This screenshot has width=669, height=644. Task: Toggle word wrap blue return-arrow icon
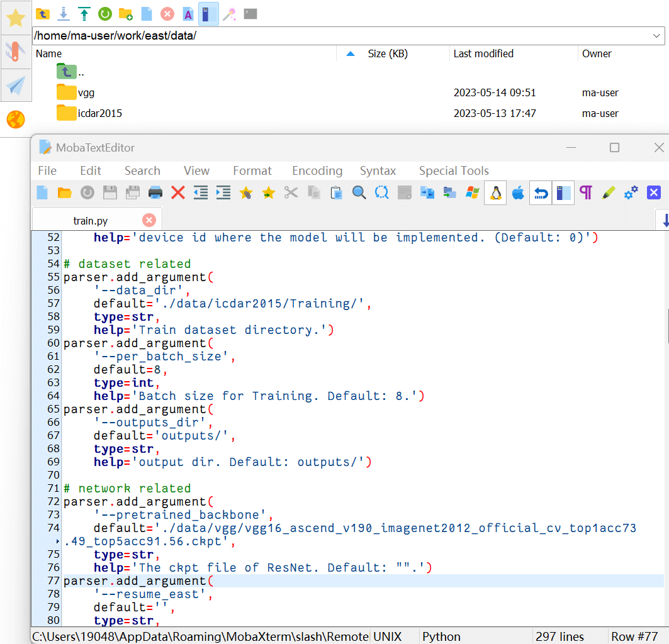click(x=541, y=193)
